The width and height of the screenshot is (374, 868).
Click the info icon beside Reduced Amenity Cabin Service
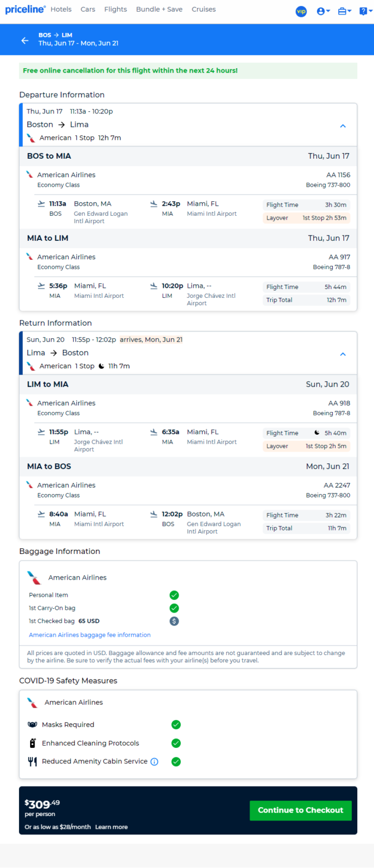[155, 761]
